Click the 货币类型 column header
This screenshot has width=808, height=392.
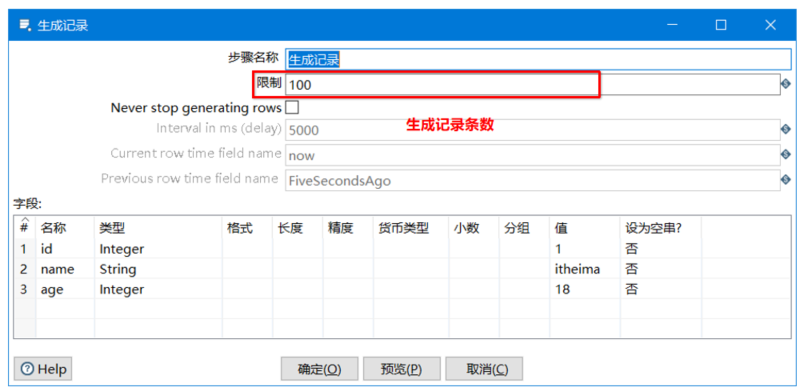pyautogui.click(x=411, y=228)
